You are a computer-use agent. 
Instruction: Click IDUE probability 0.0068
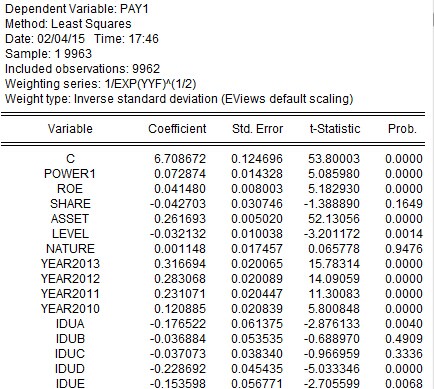[404, 383]
